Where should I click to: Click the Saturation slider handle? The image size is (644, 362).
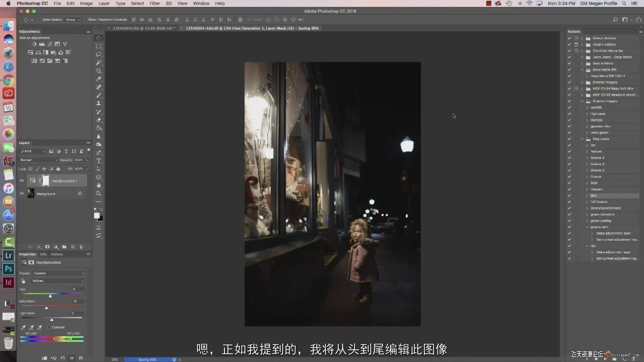(46, 308)
